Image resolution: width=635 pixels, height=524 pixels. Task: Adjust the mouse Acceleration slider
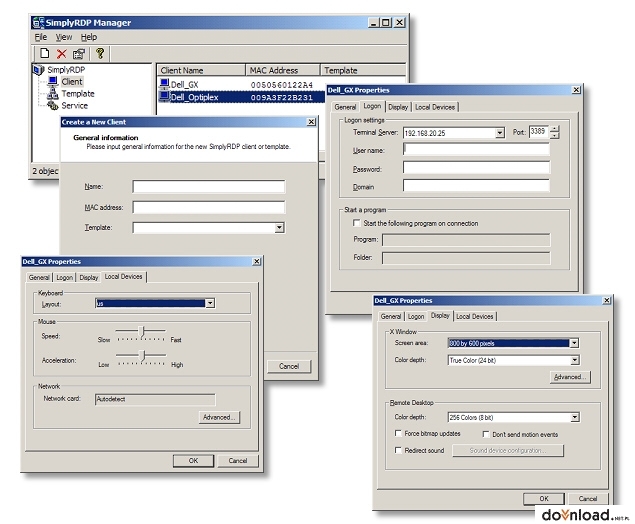click(x=141, y=356)
